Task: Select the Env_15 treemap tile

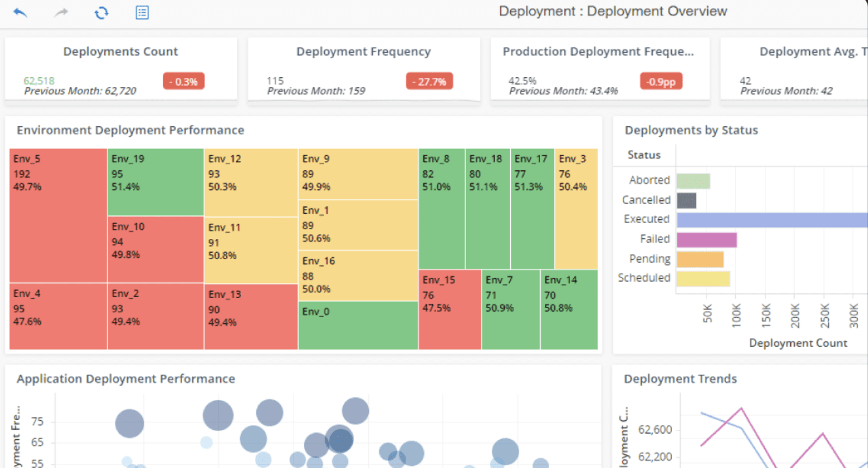Action: pyautogui.click(x=450, y=310)
